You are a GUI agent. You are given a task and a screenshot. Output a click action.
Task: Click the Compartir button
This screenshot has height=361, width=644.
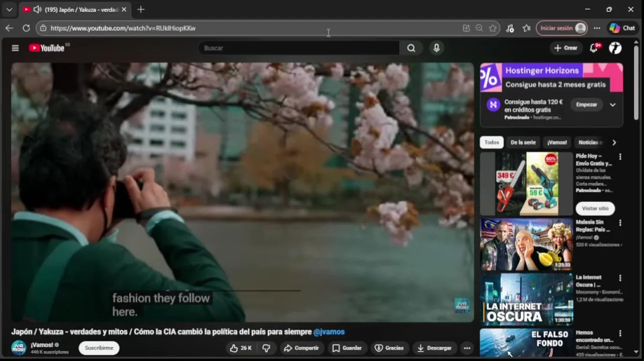(x=301, y=348)
